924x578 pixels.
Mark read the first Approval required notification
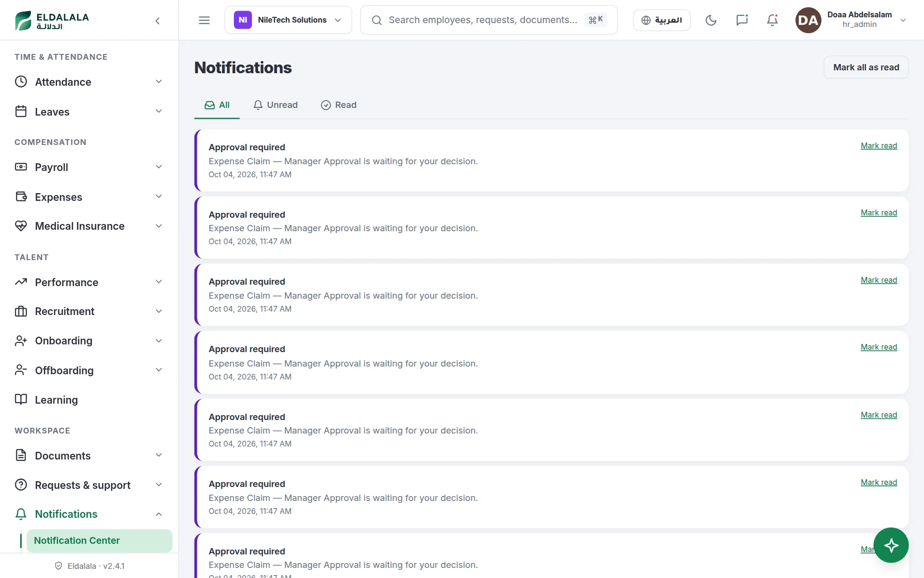(878, 145)
